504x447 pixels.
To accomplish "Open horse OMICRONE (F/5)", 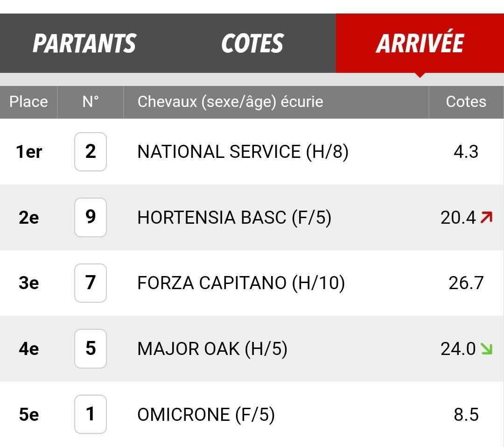I will (x=206, y=414).
